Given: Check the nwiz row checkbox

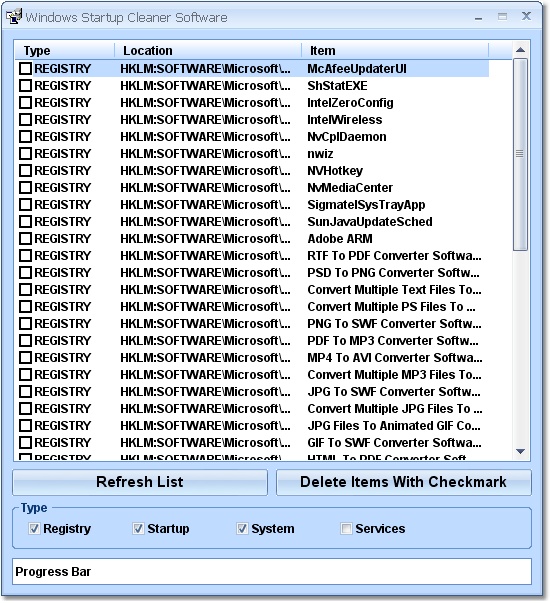Looking at the screenshot, I should coord(25,154).
